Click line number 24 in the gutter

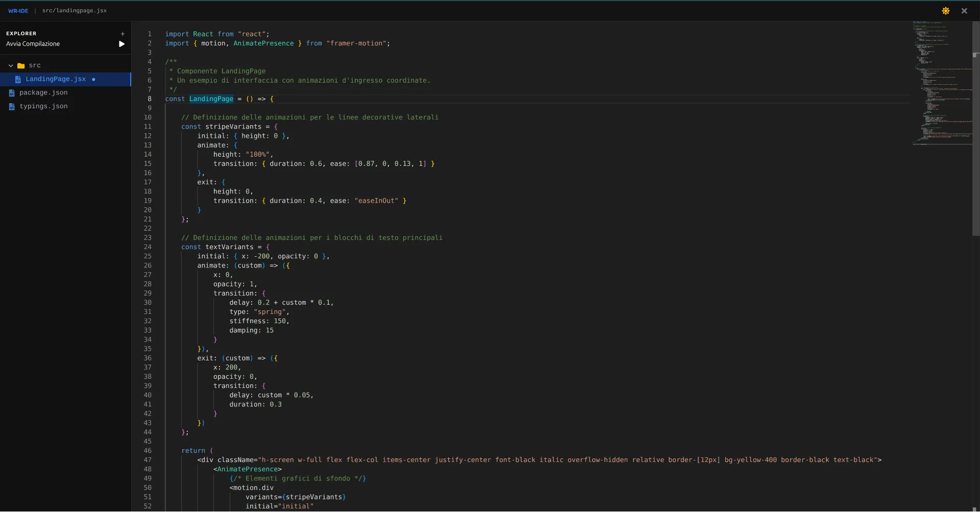(148, 247)
